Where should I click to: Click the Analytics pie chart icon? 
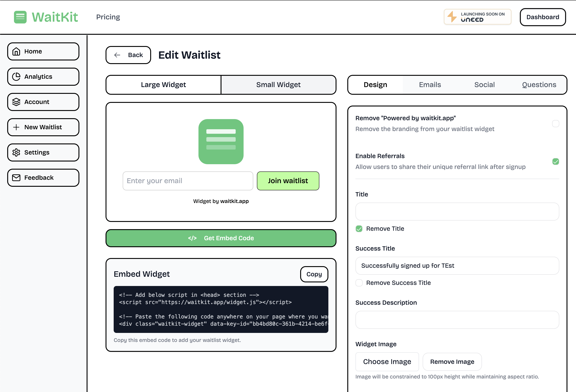point(16,77)
